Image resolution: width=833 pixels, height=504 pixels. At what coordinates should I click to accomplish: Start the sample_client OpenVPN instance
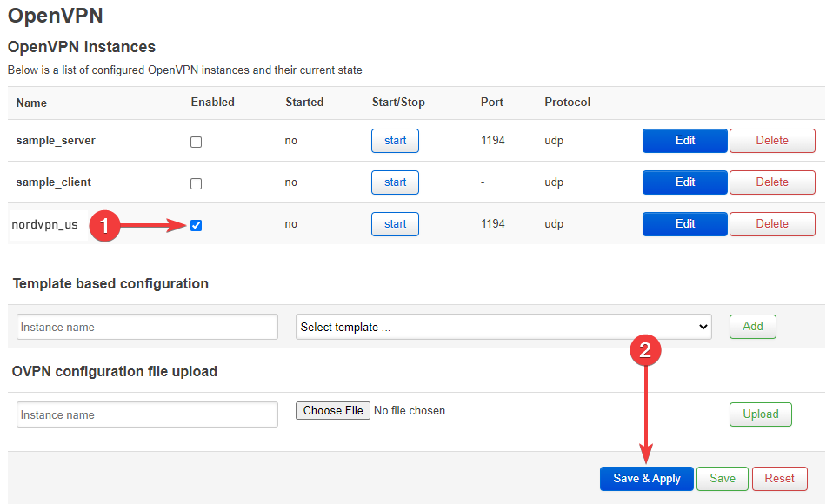[x=395, y=182]
